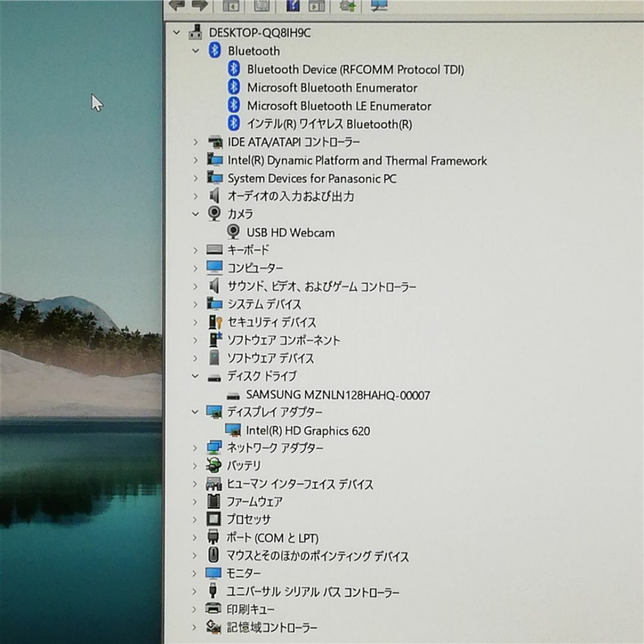Select the ソフトウェア コンポーネント row
644x644 pixels.
click(283, 340)
